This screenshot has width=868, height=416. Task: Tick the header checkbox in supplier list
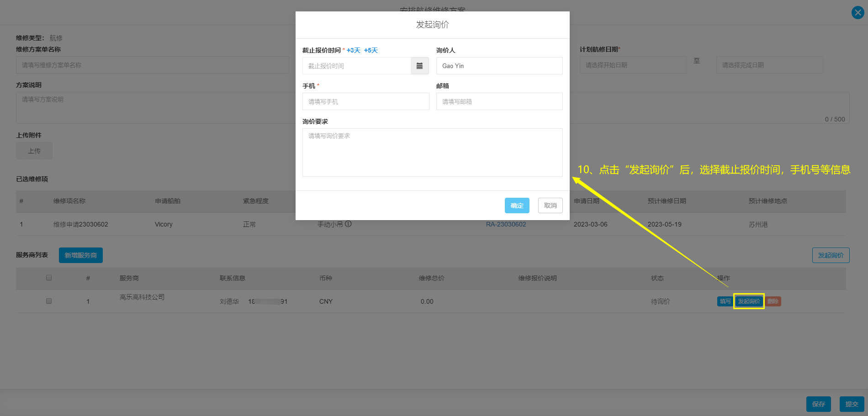tap(49, 278)
